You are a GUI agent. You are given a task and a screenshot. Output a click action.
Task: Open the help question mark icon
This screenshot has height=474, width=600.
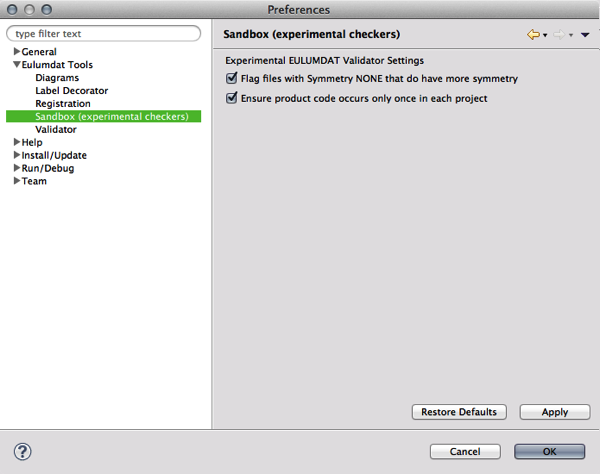[x=23, y=451]
